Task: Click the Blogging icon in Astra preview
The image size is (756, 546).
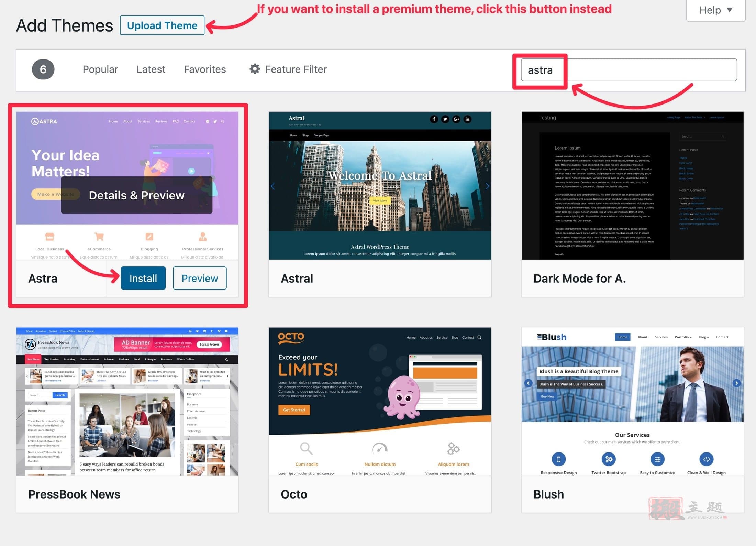Action: pos(149,237)
